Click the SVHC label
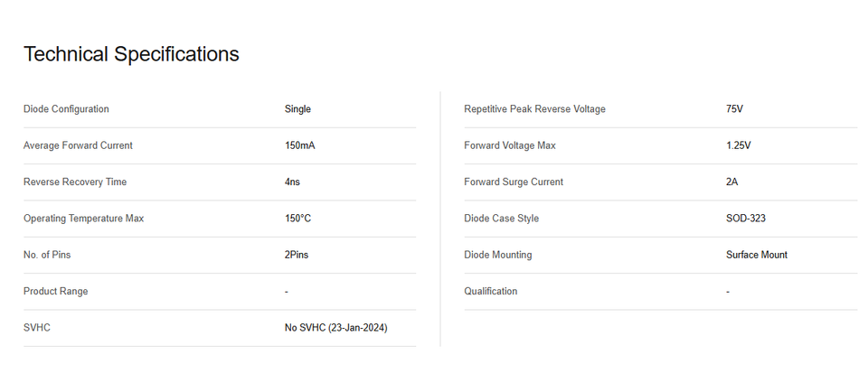 click(x=37, y=328)
